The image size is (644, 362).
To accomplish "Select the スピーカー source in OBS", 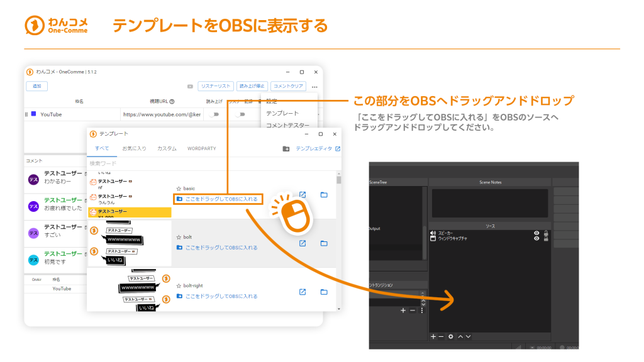I will (445, 233).
